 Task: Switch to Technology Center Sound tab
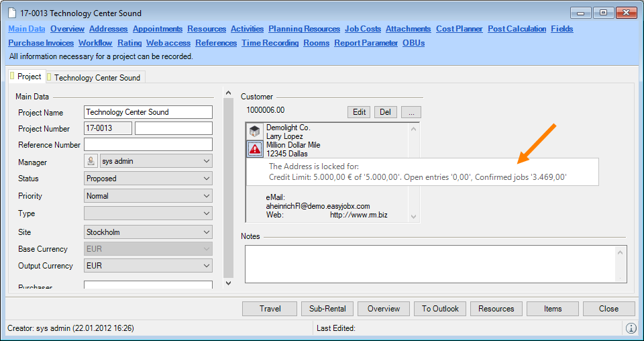coord(96,77)
